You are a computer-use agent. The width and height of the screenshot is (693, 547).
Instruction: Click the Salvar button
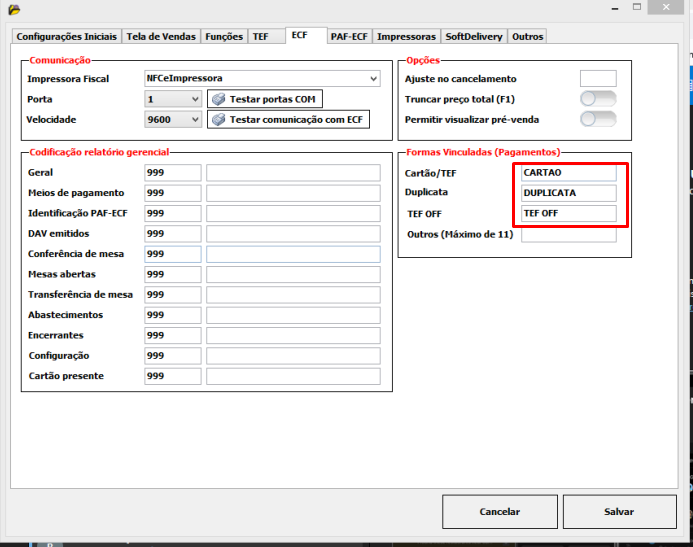[619, 511]
